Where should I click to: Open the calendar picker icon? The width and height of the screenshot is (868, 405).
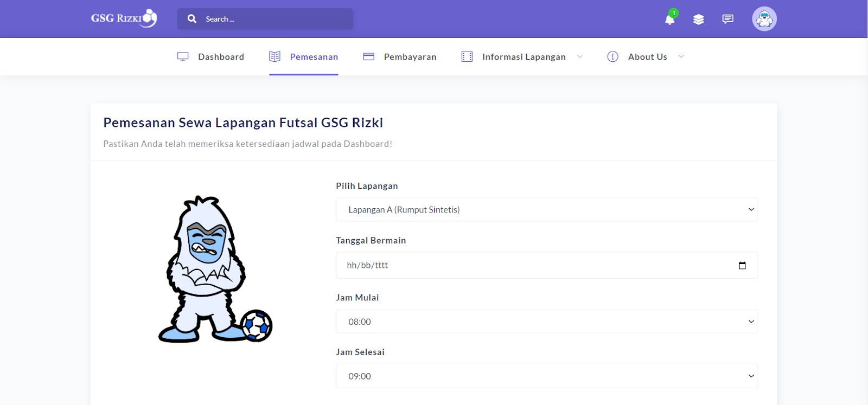pos(742,265)
